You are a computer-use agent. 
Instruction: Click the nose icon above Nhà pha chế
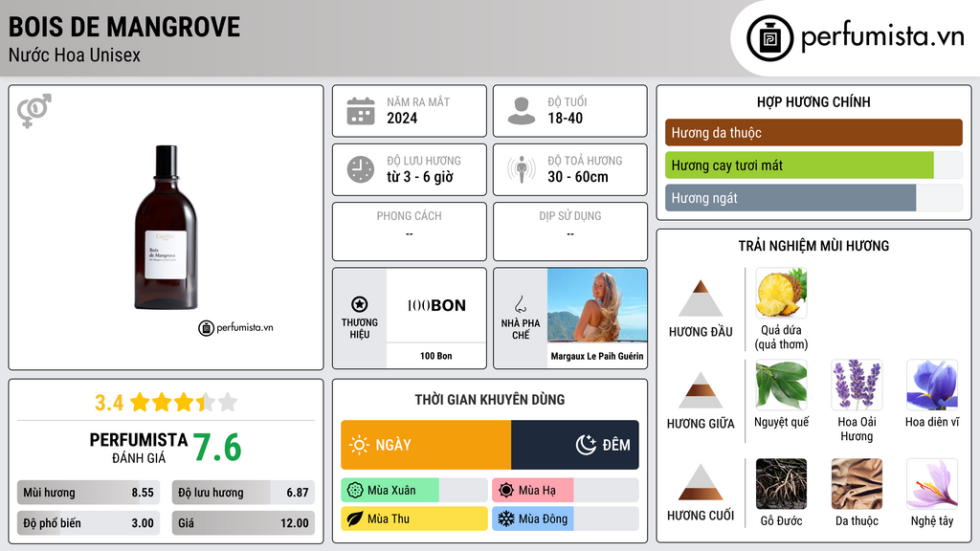(520, 304)
